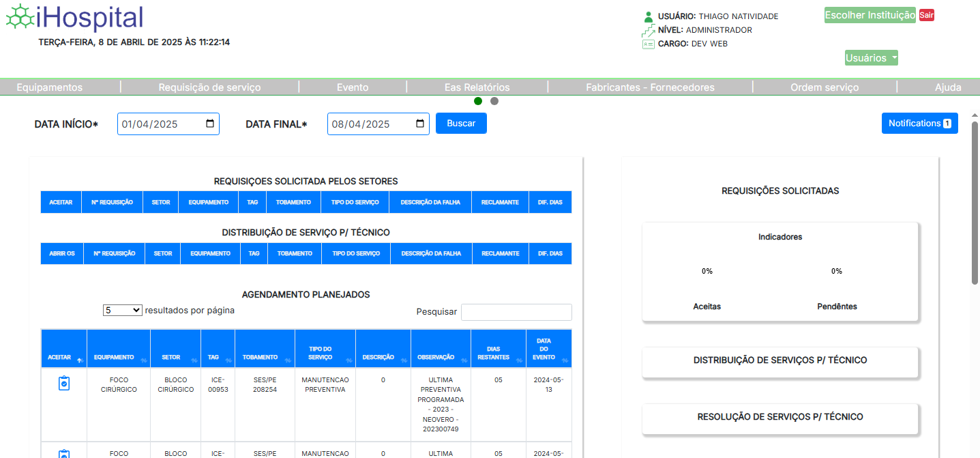This screenshot has width=980, height=458.
Task: Switch to the gray carousel indicator dot
Action: pyautogui.click(x=494, y=101)
